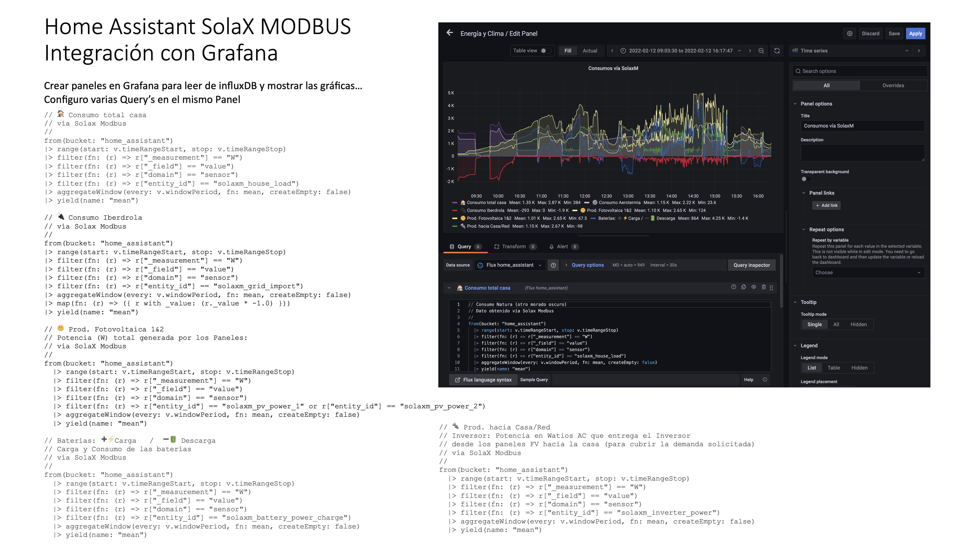The image size is (980, 551).
Task: Click the Search options input field
Action: (x=860, y=71)
